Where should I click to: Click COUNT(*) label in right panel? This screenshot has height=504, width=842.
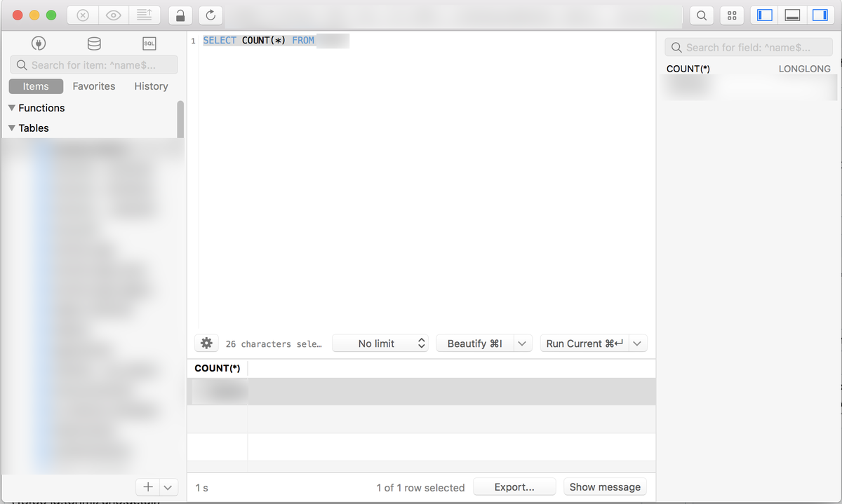click(688, 69)
